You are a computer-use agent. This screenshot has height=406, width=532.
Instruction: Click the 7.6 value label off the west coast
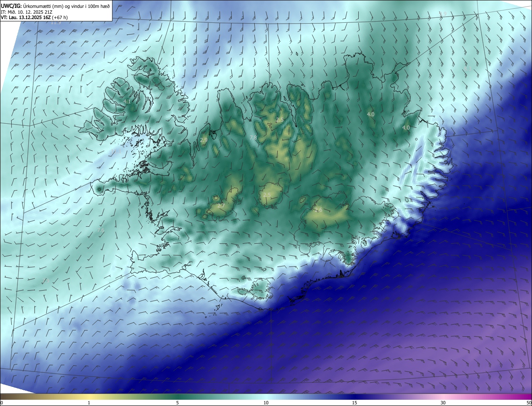pos(101,230)
